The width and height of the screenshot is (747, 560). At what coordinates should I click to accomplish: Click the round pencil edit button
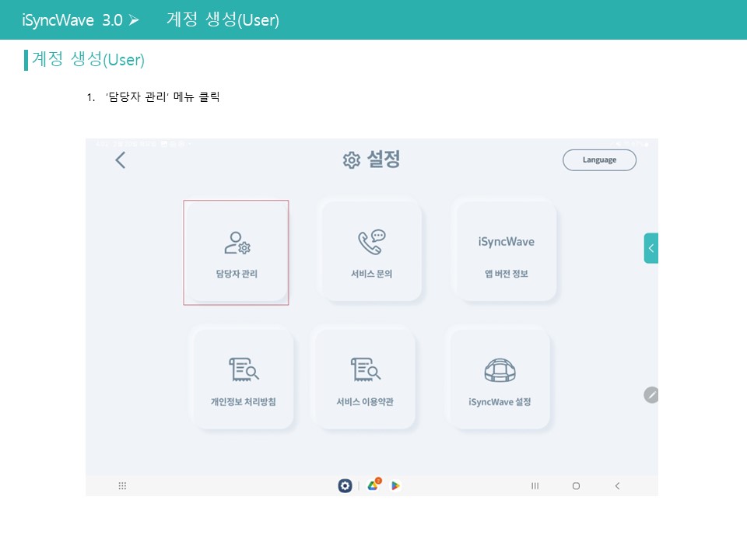(x=651, y=394)
